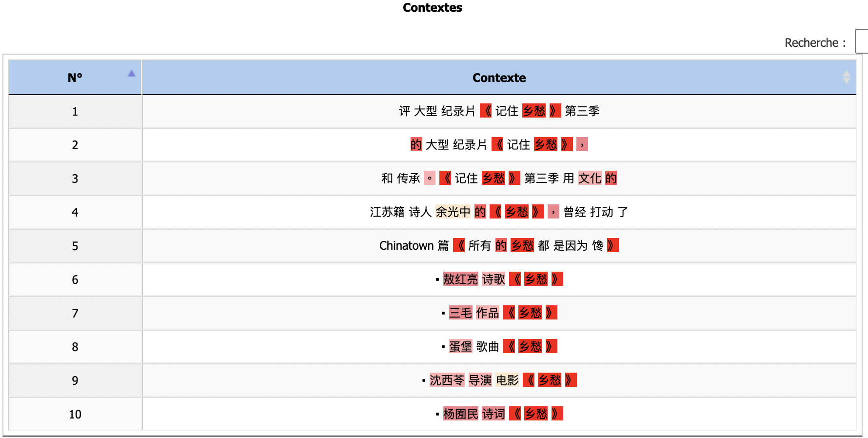Click highlighted 蛋堡 in row 8
Screen dimensions: 868x438
[x=460, y=346]
